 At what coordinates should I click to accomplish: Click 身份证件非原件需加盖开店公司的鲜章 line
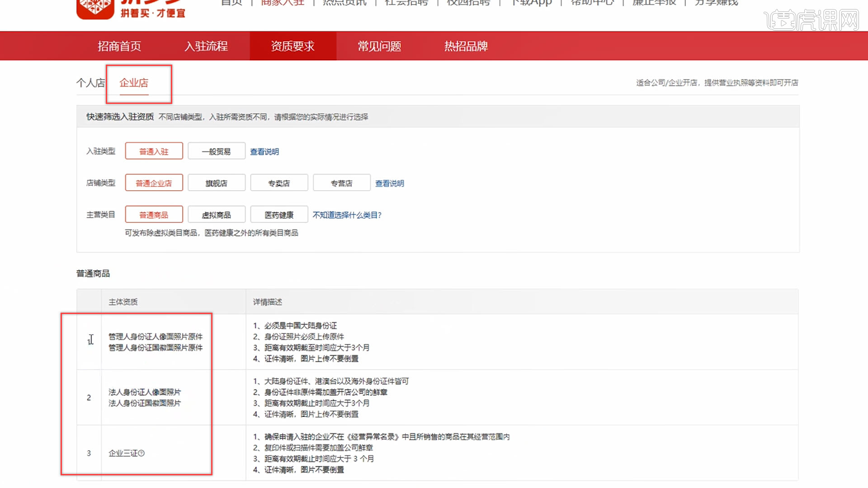click(x=320, y=392)
